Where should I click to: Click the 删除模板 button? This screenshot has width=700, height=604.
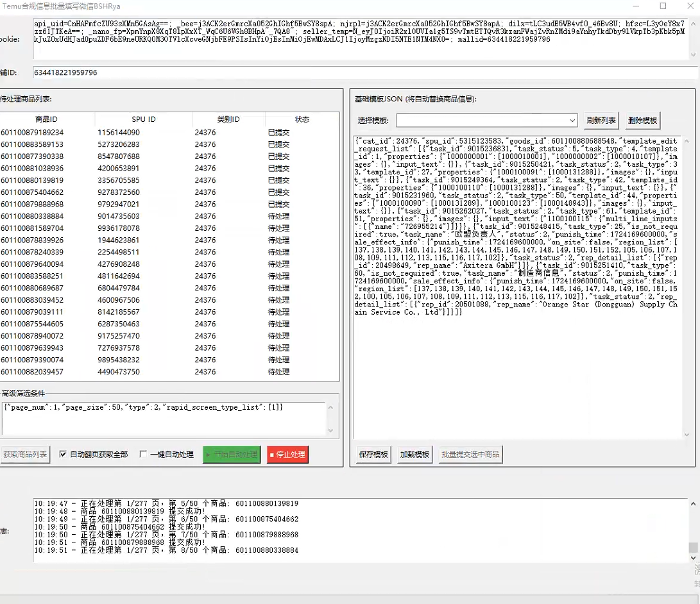[x=642, y=121]
